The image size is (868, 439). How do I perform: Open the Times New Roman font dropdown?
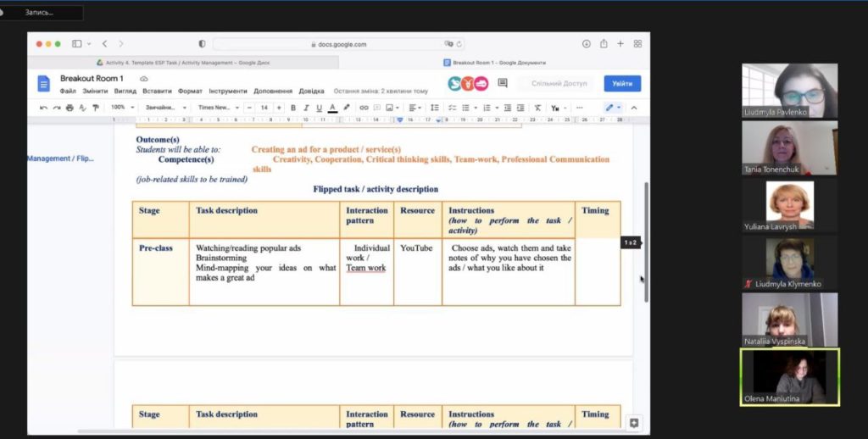coord(219,108)
